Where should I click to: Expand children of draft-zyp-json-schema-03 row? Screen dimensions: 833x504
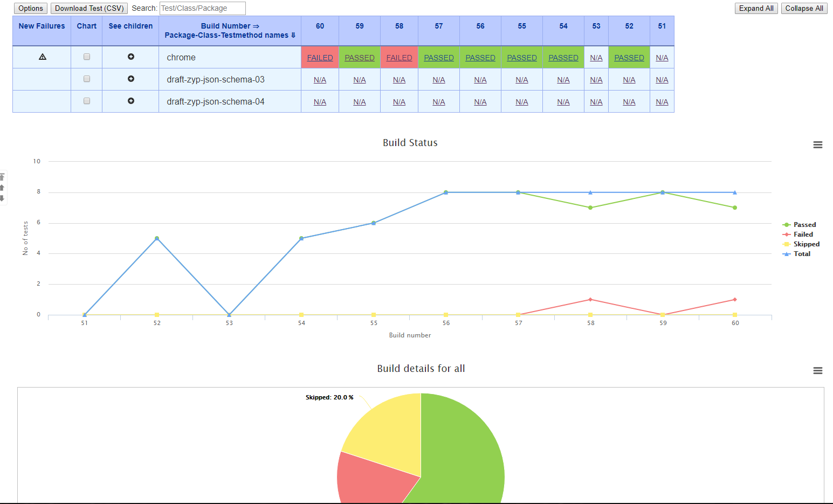[x=131, y=79]
